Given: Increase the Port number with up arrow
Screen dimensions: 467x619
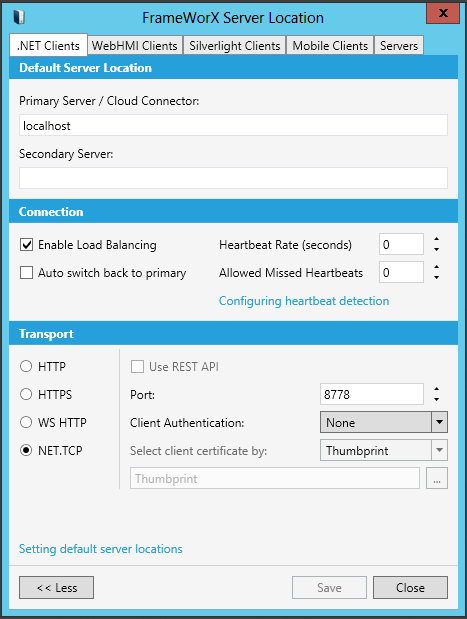Looking at the screenshot, I should pyautogui.click(x=436, y=389).
